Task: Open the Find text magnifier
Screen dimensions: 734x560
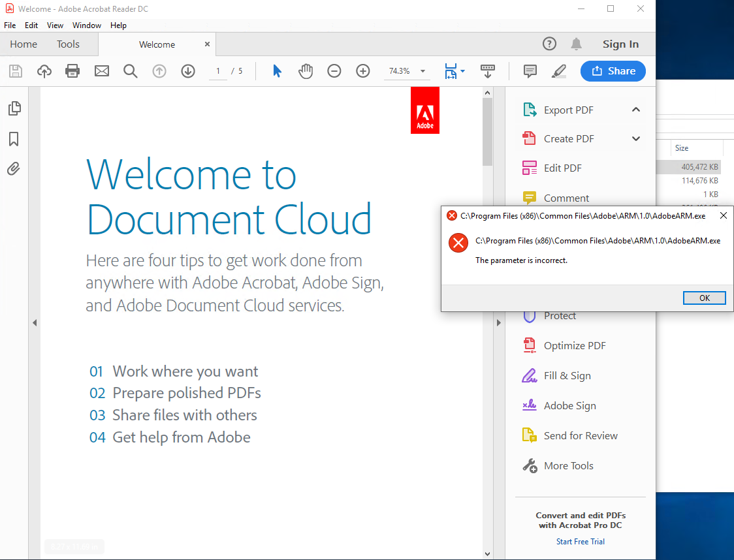Action: [130, 71]
